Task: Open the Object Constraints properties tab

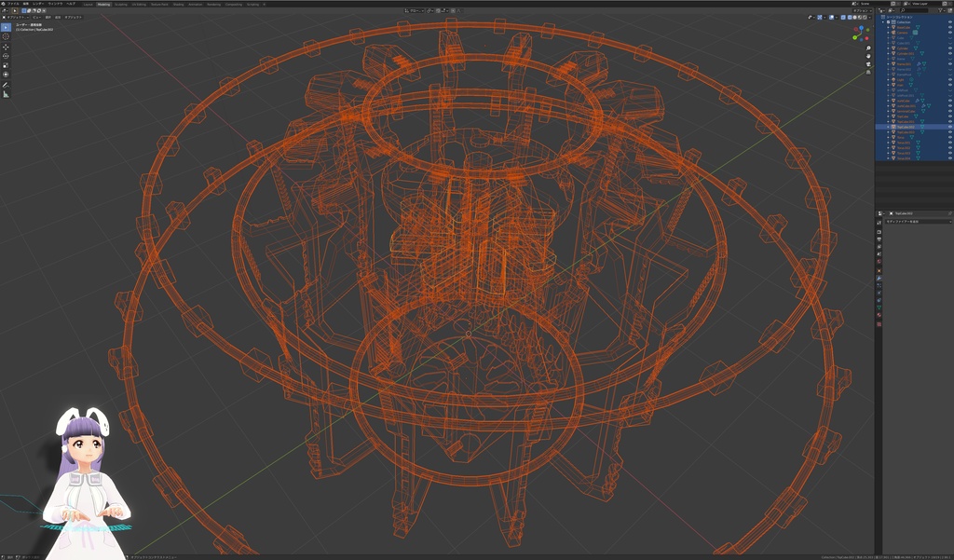Action: pos(879,300)
